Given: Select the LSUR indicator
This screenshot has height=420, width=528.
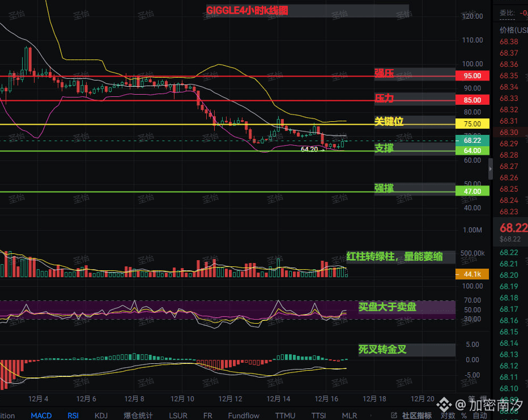Looking at the screenshot, I should point(178,415).
